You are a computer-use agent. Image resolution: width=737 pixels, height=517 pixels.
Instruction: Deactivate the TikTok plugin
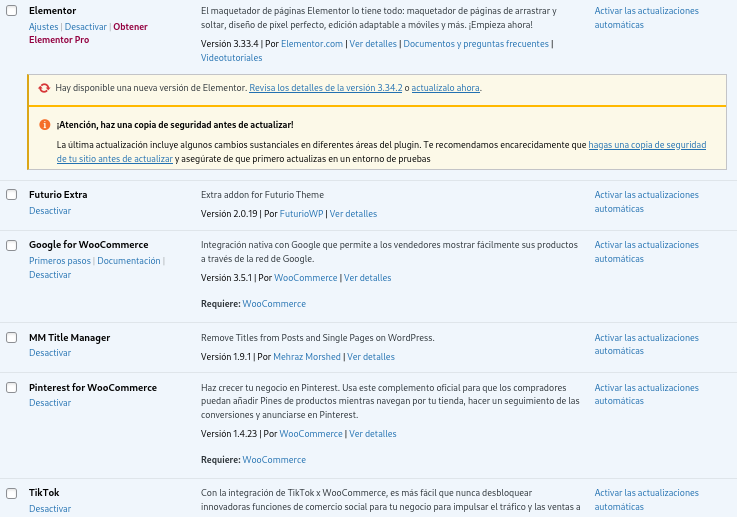point(50,509)
